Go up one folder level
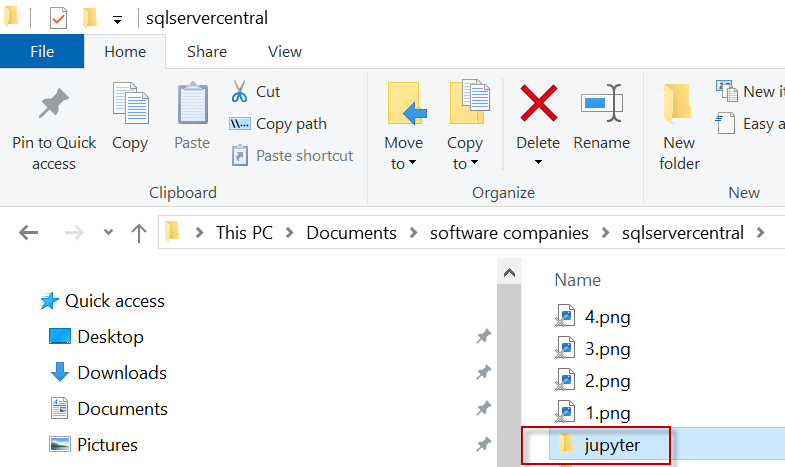 [x=139, y=233]
